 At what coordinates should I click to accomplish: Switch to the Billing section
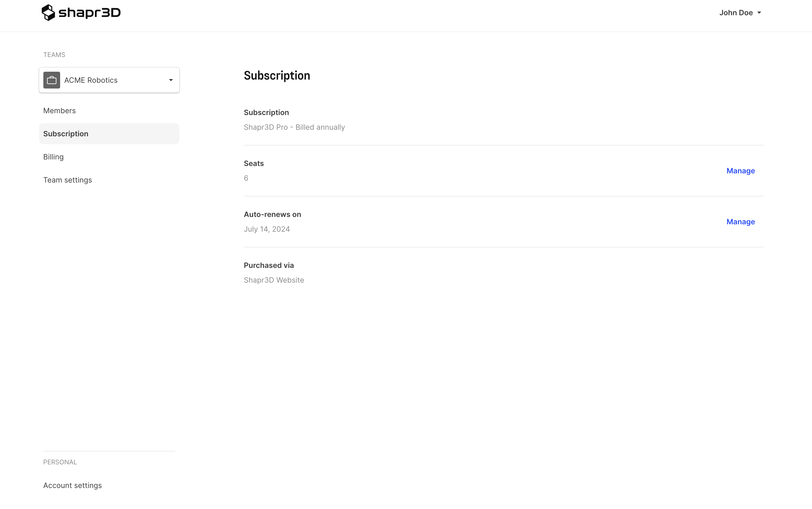click(53, 157)
